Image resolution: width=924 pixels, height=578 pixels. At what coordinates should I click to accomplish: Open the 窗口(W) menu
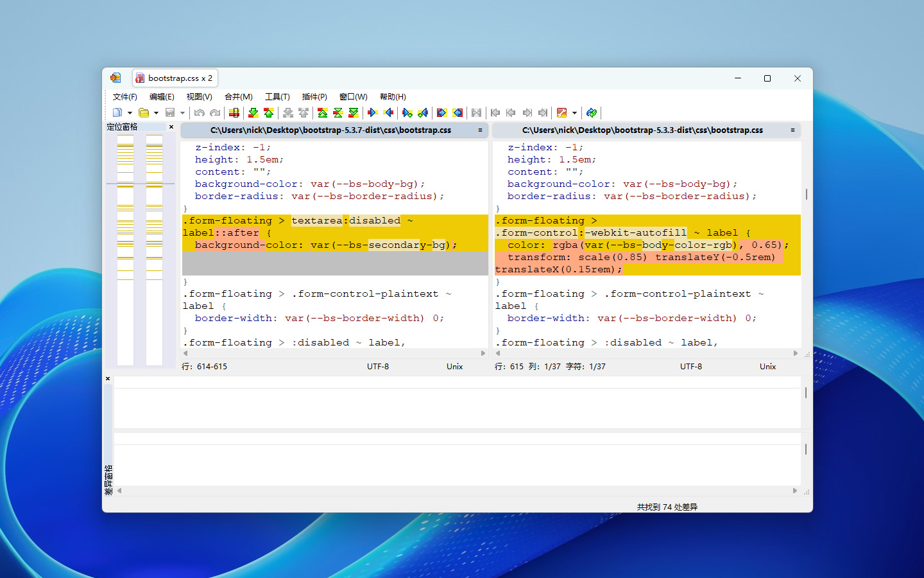click(354, 97)
